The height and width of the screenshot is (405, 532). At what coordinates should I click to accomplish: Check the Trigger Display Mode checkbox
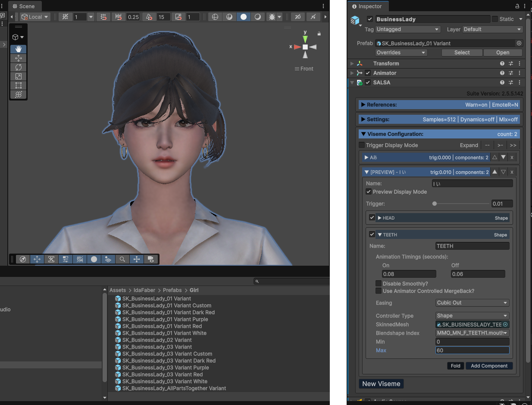coord(362,145)
